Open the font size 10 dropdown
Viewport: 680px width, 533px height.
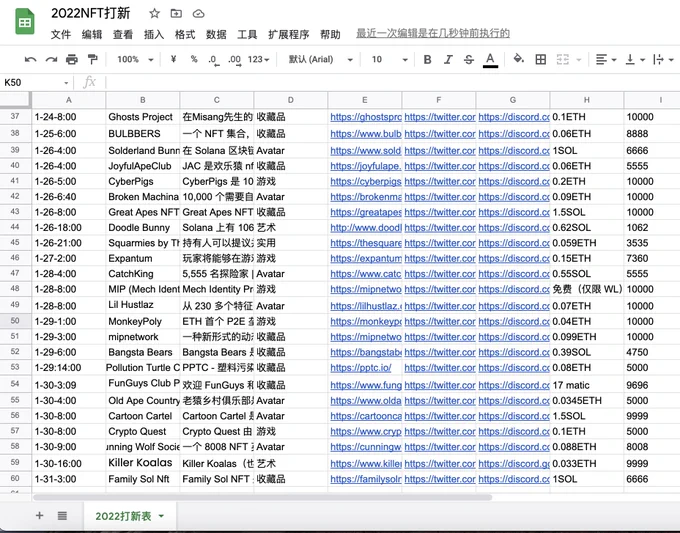click(x=389, y=59)
